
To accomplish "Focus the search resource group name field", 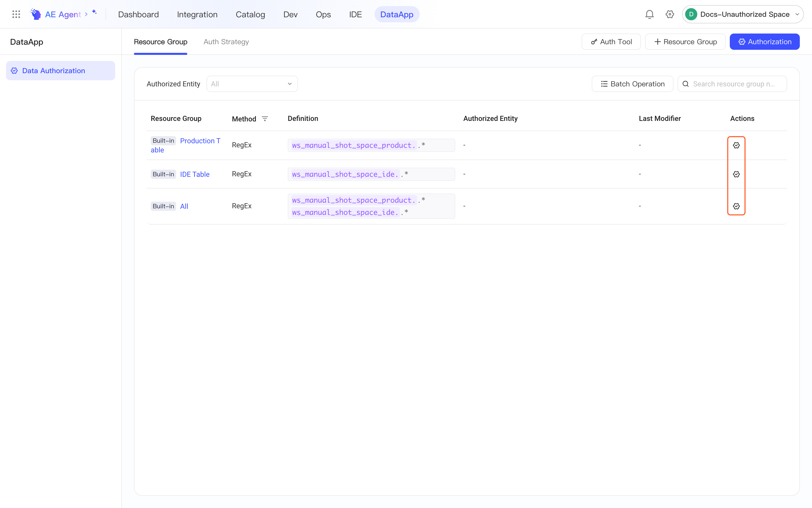I will (x=732, y=84).
